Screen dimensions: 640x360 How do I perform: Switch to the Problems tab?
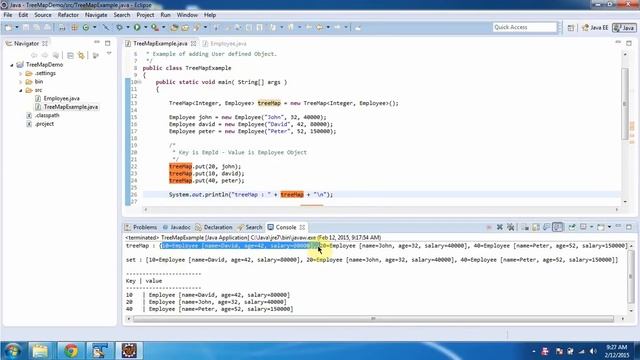click(141, 227)
